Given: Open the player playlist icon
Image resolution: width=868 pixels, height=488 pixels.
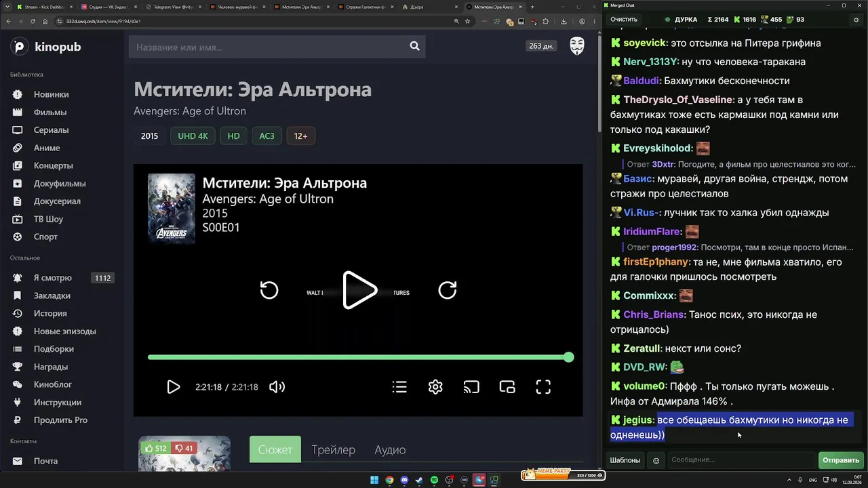Looking at the screenshot, I should 399,387.
